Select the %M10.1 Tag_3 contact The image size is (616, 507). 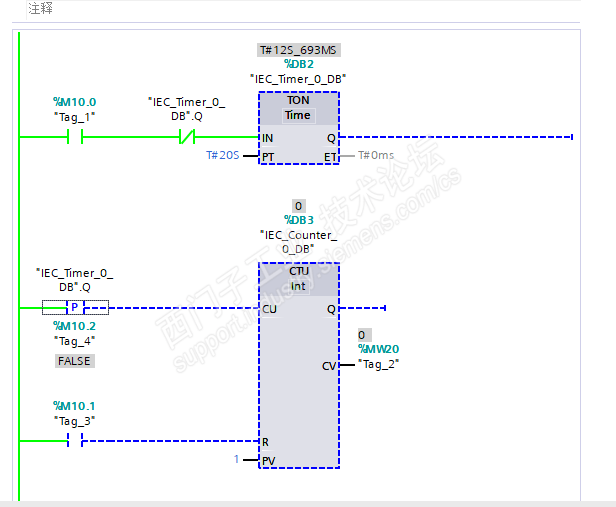click(x=75, y=441)
